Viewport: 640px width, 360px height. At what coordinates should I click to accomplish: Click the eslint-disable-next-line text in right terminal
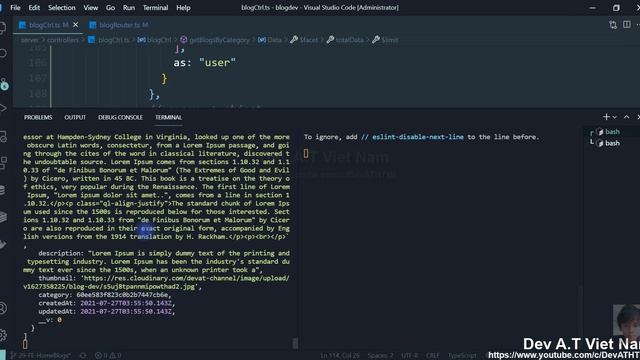418,137
